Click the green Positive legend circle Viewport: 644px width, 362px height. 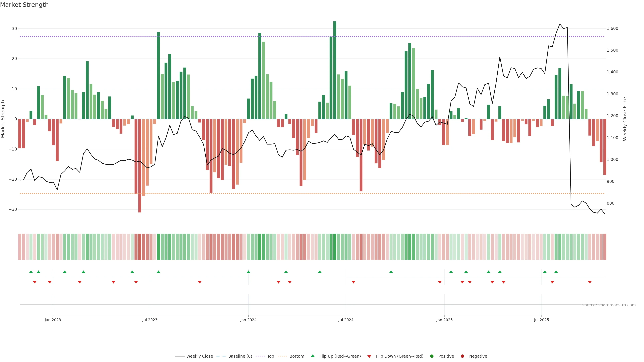432,356
